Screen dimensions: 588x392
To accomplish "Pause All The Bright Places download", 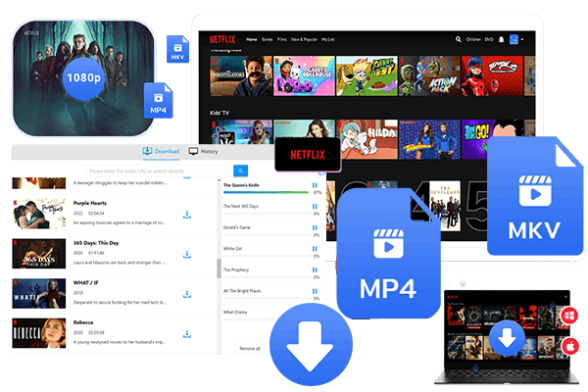I will coord(315,291).
